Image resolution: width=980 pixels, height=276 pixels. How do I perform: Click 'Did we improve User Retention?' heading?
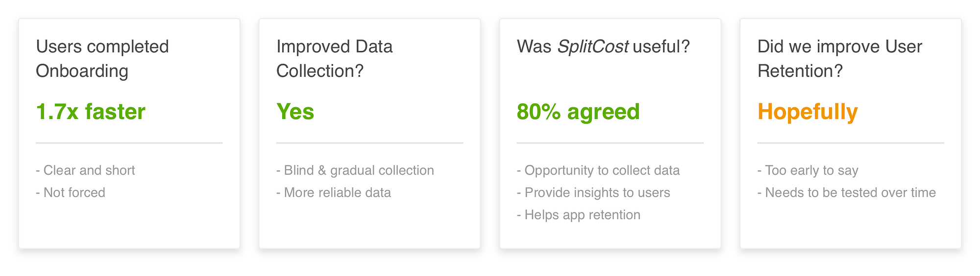click(839, 59)
